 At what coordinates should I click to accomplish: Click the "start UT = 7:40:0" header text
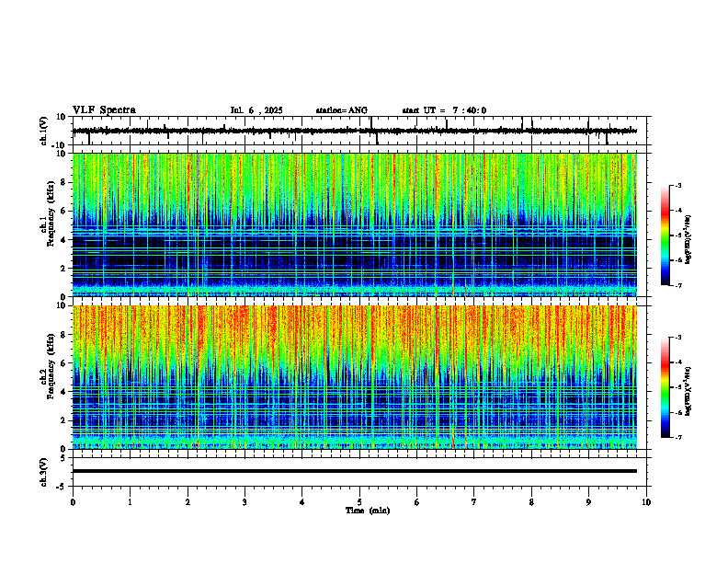point(444,110)
